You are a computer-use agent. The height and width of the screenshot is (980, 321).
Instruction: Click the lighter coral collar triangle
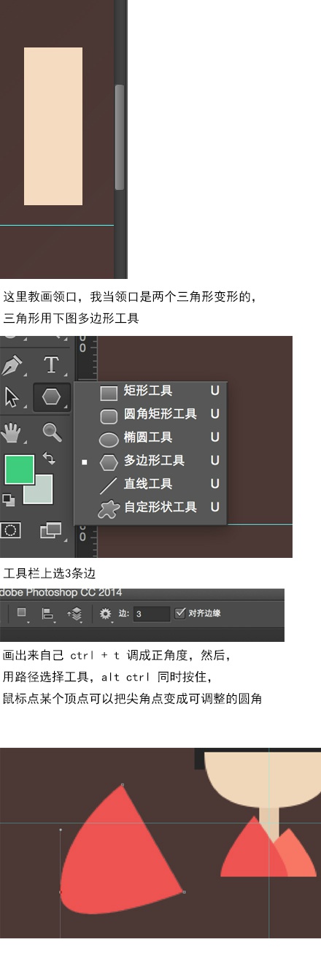point(297,854)
